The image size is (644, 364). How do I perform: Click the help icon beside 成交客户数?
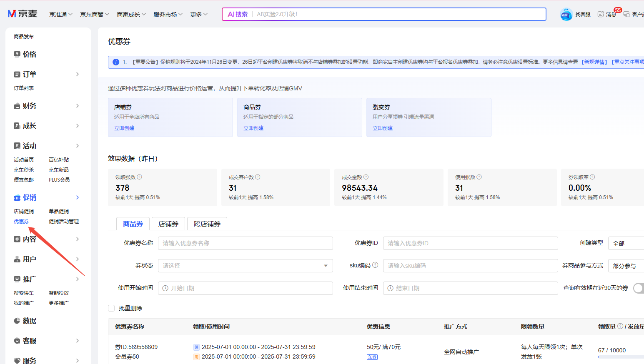coord(258,177)
